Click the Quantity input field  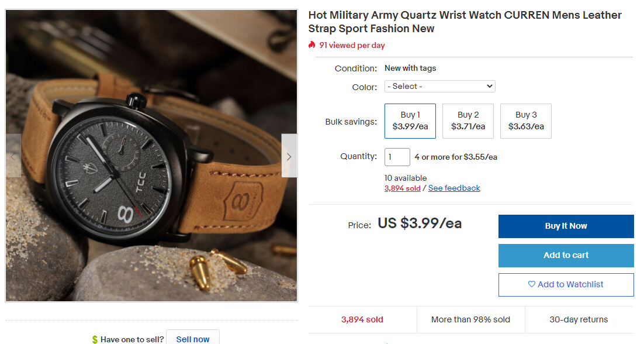click(397, 157)
